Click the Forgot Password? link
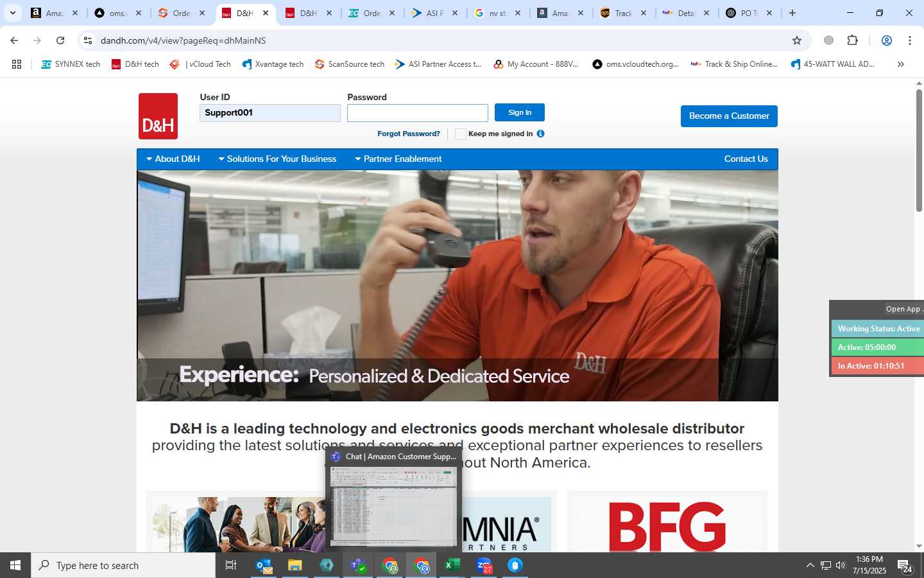Screen dimensions: 924x578 [409, 134]
